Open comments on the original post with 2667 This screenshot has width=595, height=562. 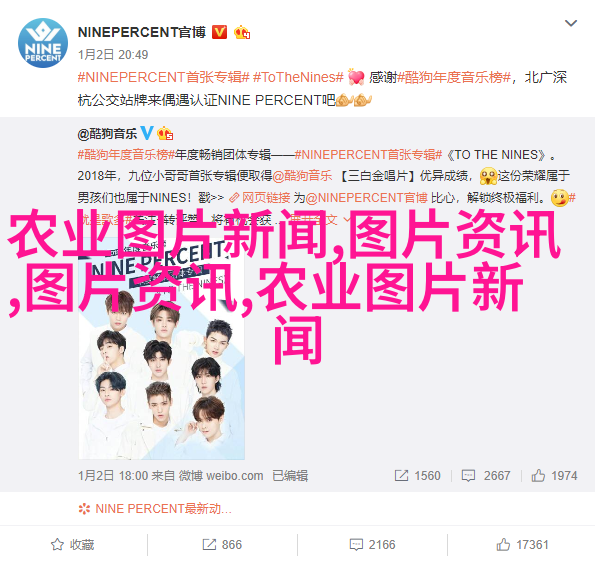pos(486,475)
